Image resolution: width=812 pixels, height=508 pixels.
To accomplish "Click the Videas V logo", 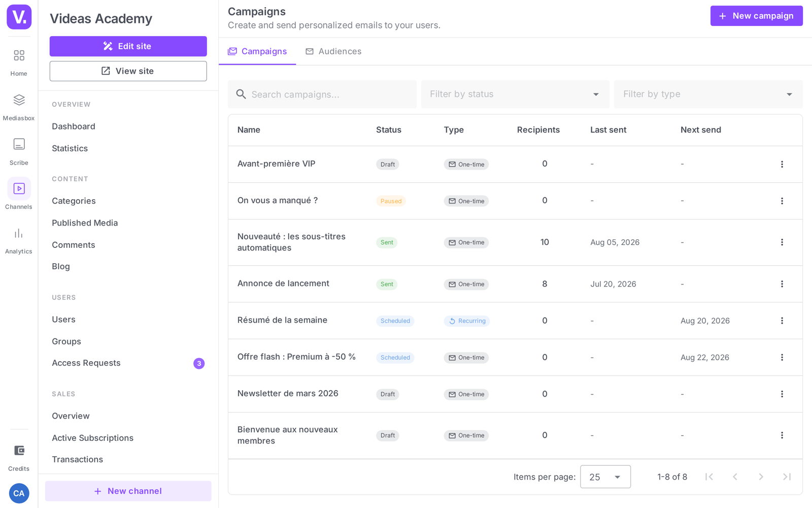I will click(19, 17).
